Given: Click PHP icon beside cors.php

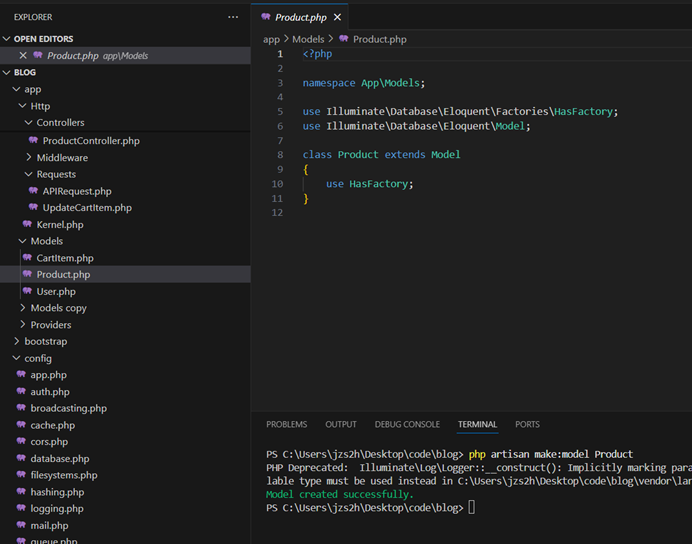Looking at the screenshot, I should coord(21,441).
